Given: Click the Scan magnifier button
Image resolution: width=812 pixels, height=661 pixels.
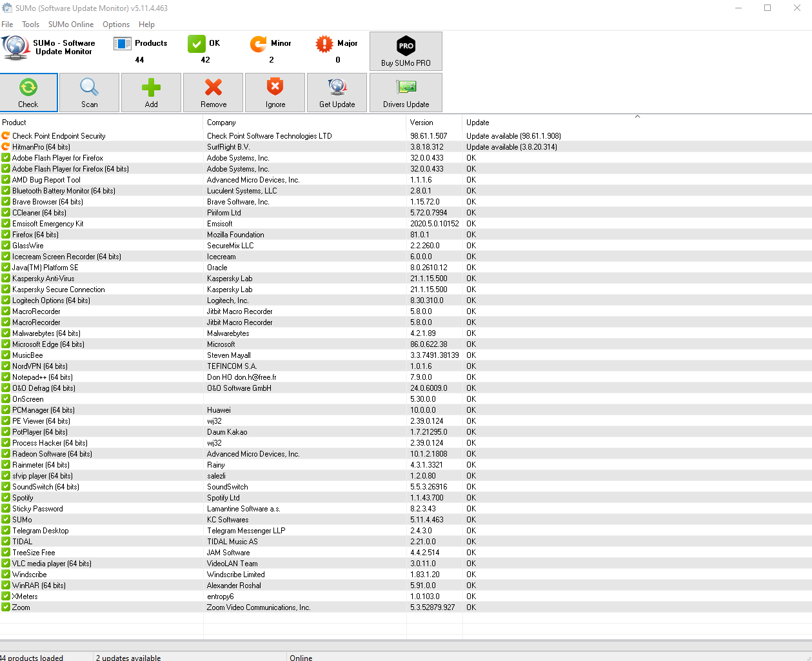Looking at the screenshot, I should click(89, 92).
